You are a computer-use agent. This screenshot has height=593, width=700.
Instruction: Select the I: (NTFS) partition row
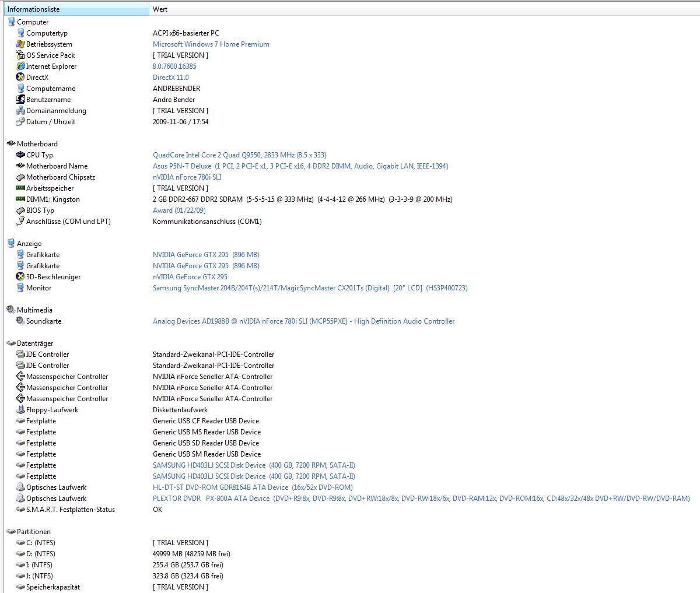[39, 565]
